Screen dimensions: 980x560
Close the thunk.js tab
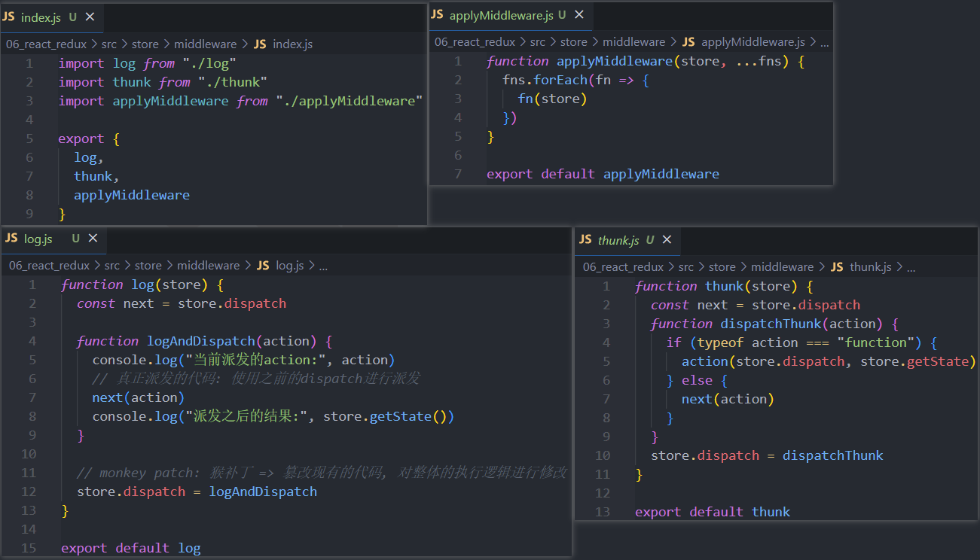667,239
